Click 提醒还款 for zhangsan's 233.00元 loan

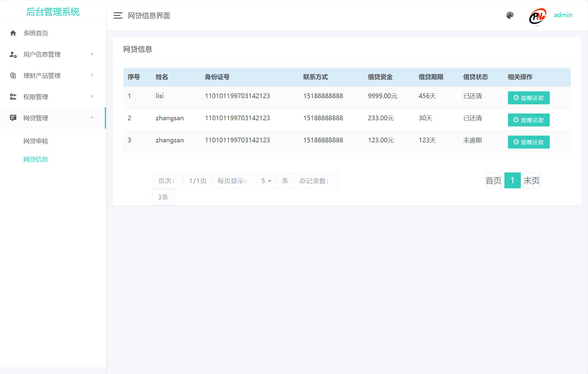pyautogui.click(x=529, y=120)
